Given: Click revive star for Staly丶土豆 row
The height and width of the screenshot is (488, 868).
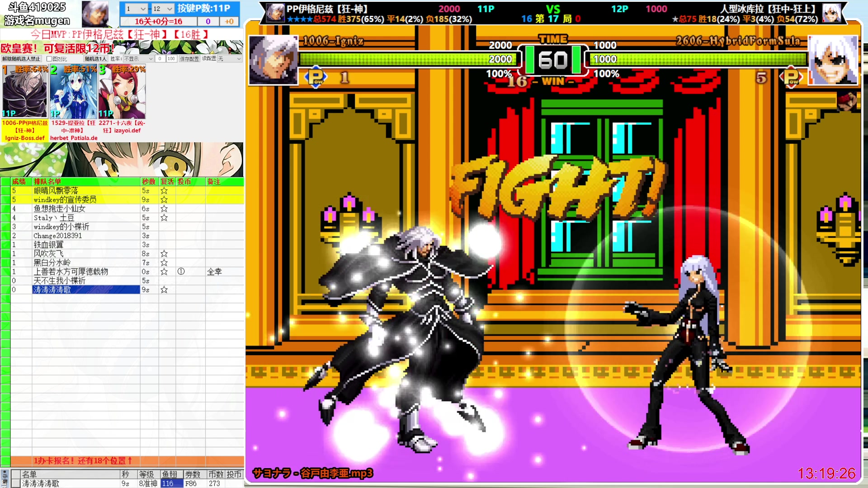Looking at the screenshot, I should click(x=164, y=218).
